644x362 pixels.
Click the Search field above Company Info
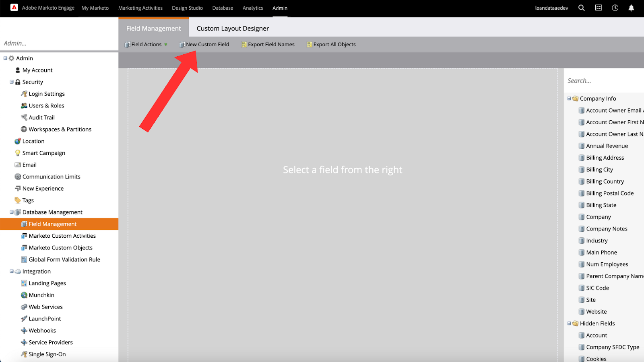coord(600,80)
